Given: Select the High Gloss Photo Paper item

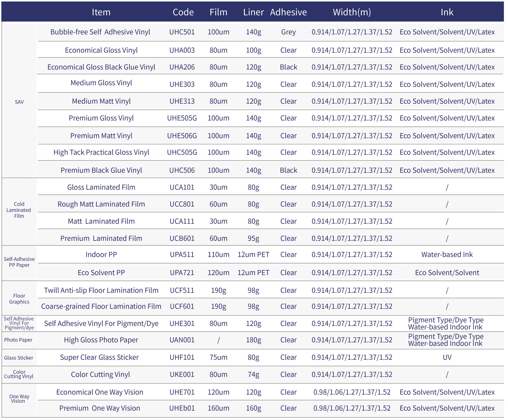Looking at the screenshot, I should pyautogui.click(x=101, y=340).
